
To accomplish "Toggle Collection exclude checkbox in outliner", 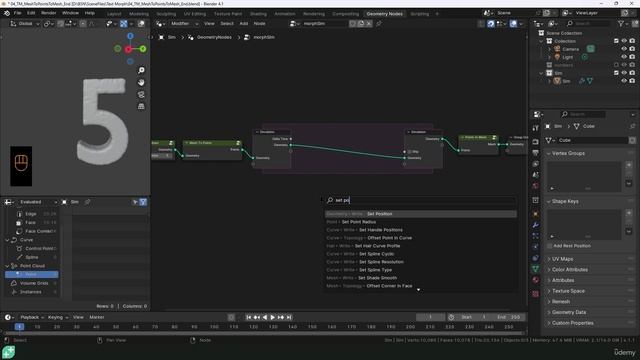I will (616, 41).
